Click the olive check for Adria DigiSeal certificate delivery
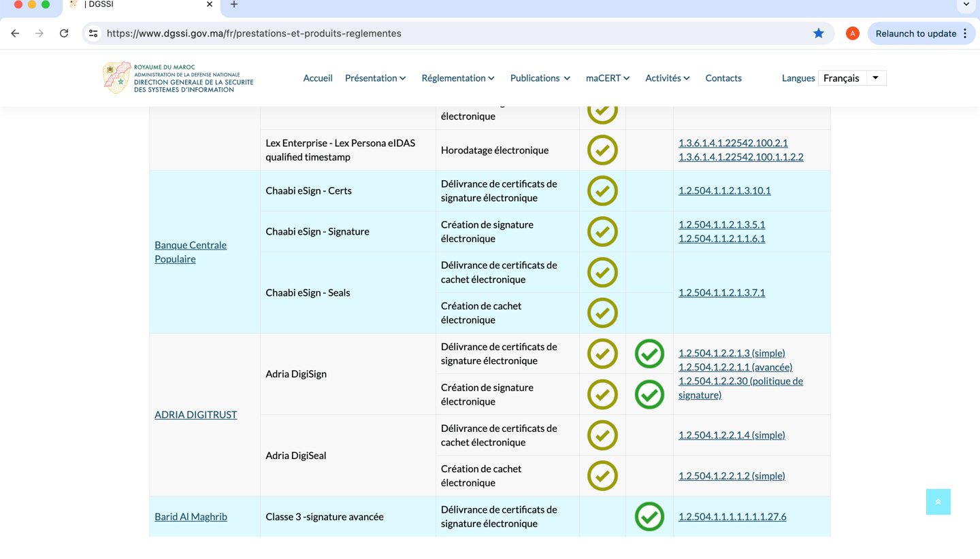 pos(602,435)
